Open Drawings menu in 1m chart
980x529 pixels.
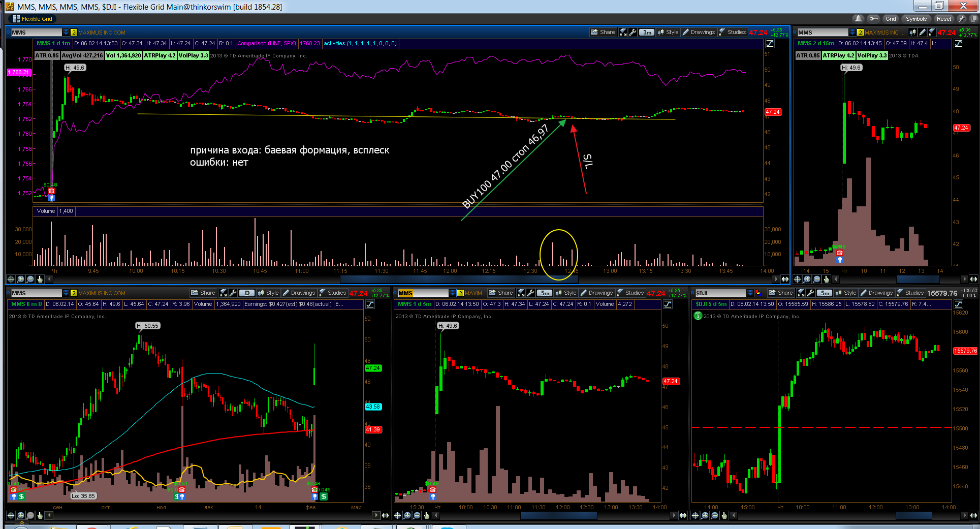coord(699,32)
